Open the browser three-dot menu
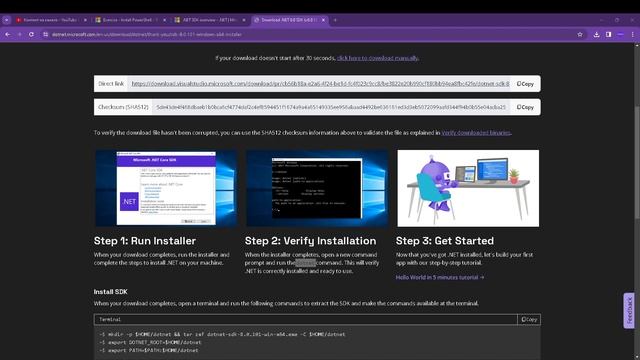 point(633,35)
